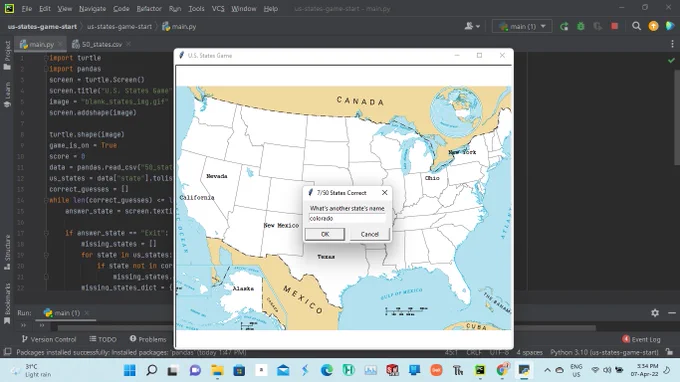Viewport: 680px width, 382px height.
Task: Open Windows taskbar Search
Action: coord(151,370)
